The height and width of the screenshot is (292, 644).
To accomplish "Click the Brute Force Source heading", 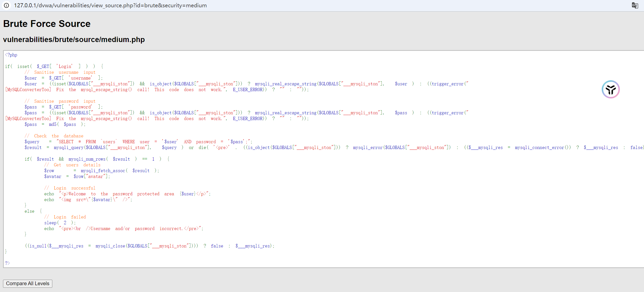I will [47, 24].
